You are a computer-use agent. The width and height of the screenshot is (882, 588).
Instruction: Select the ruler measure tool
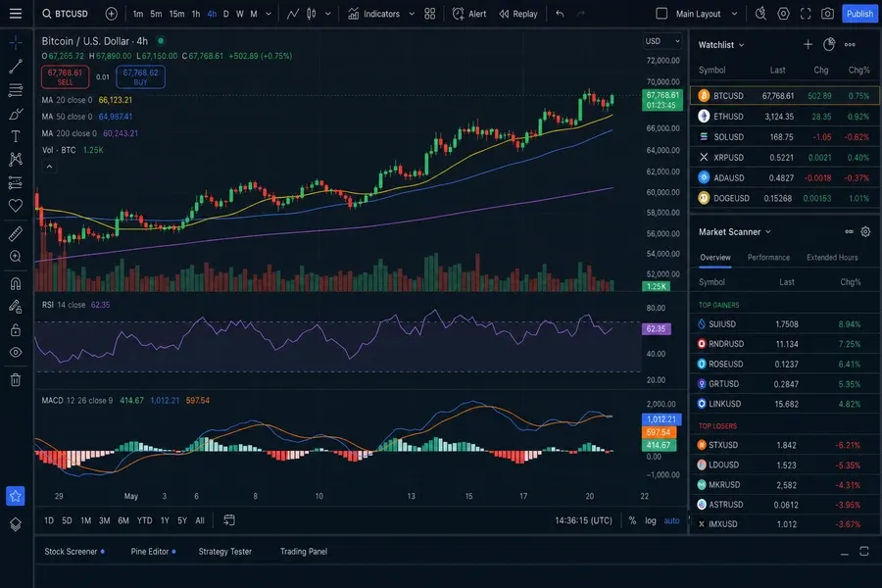[x=16, y=233]
